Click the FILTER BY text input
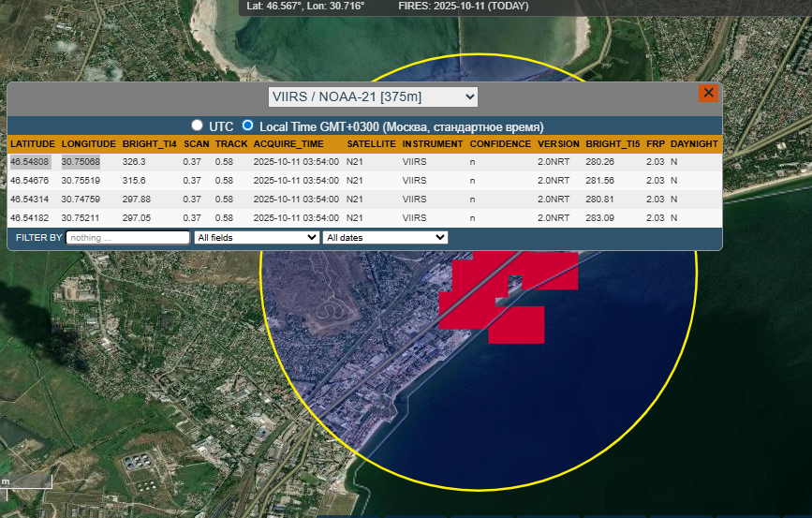The image size is (812, 518). point(127,238)
